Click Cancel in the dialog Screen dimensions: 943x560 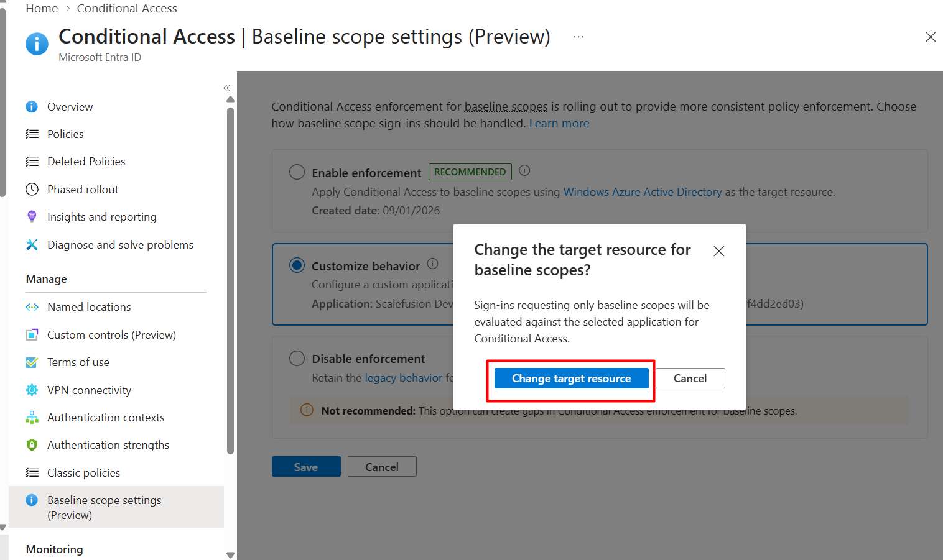point(690,379)
